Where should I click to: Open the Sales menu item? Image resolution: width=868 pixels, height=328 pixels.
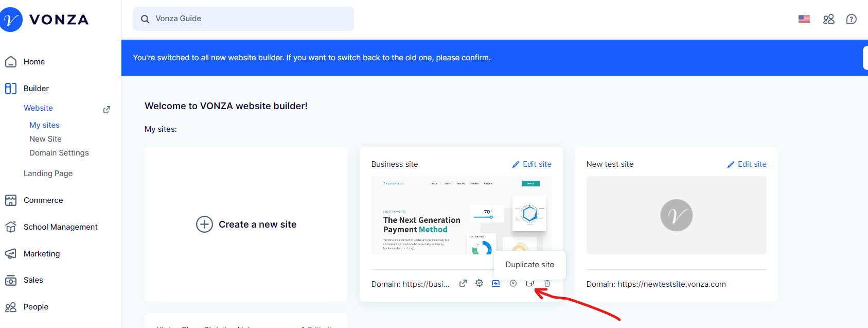click(x=33, y=280)
